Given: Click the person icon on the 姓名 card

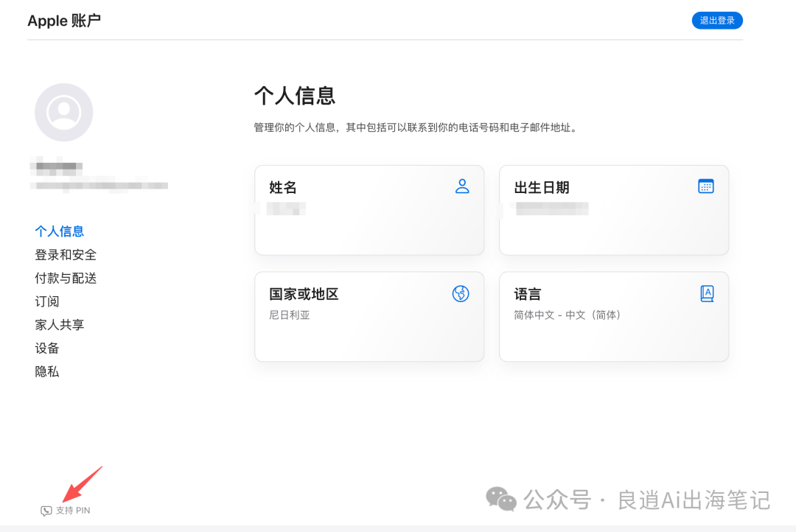Looking at the screenshot, I should pos(462,186).
